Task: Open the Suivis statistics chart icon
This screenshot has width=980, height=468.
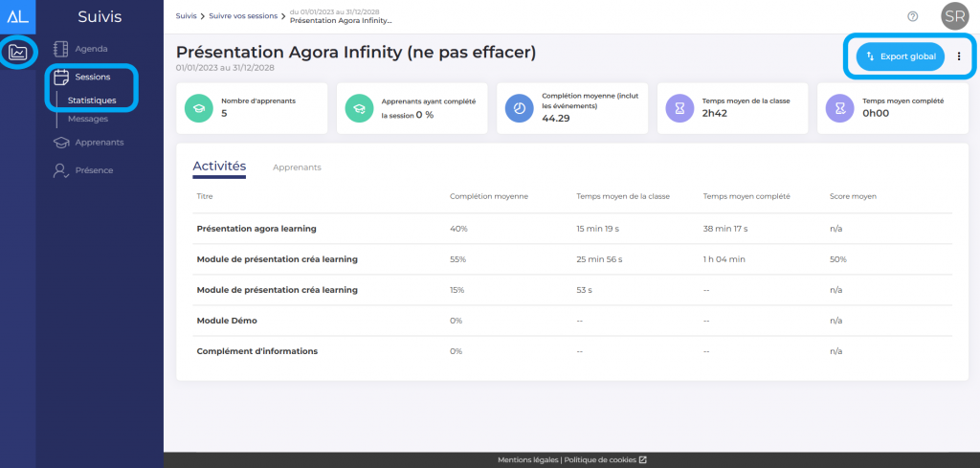Action: [17, 52]
